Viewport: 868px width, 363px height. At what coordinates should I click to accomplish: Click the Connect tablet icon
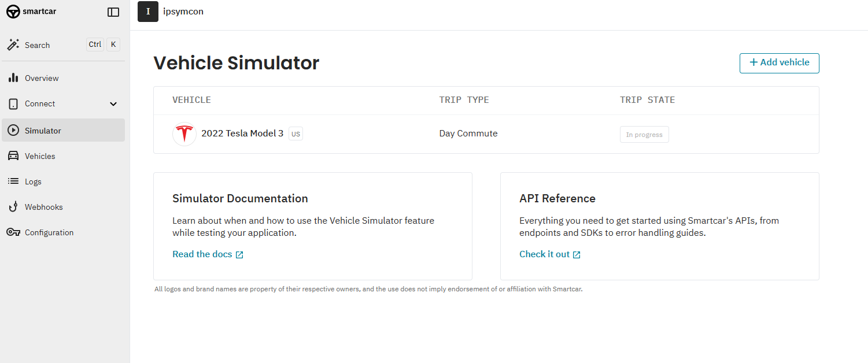pos(13,104)
